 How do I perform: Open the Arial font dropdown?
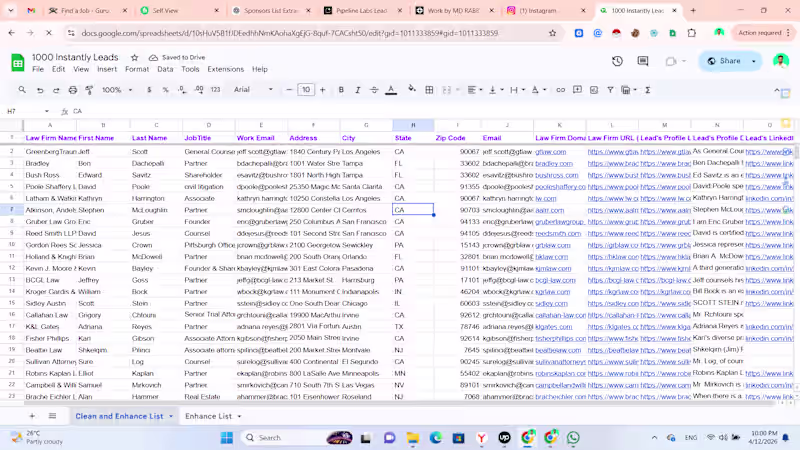(x=253, y=90)
